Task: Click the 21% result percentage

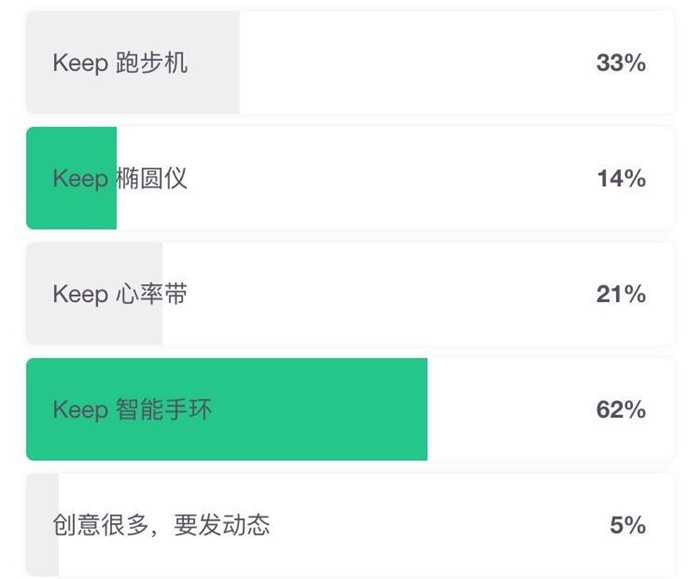Action: (621, 294)
